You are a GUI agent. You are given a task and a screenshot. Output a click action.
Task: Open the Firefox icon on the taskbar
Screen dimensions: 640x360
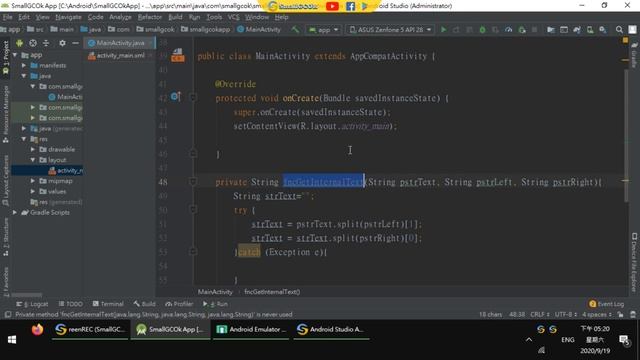(x=38, y=329)
